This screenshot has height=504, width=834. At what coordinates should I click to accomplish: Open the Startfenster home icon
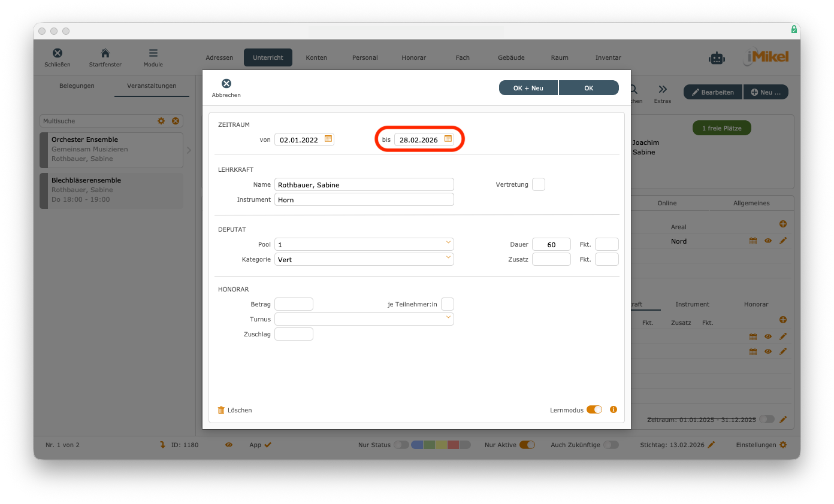105,53
